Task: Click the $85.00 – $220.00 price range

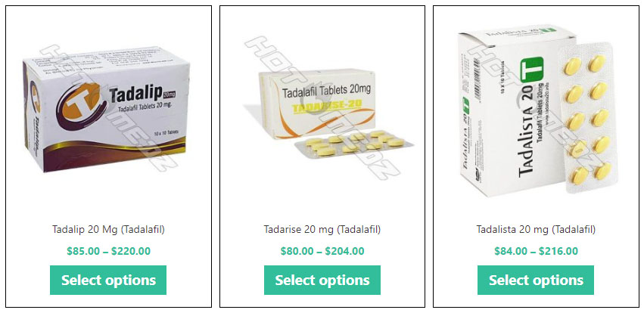Action: (108, 251)
